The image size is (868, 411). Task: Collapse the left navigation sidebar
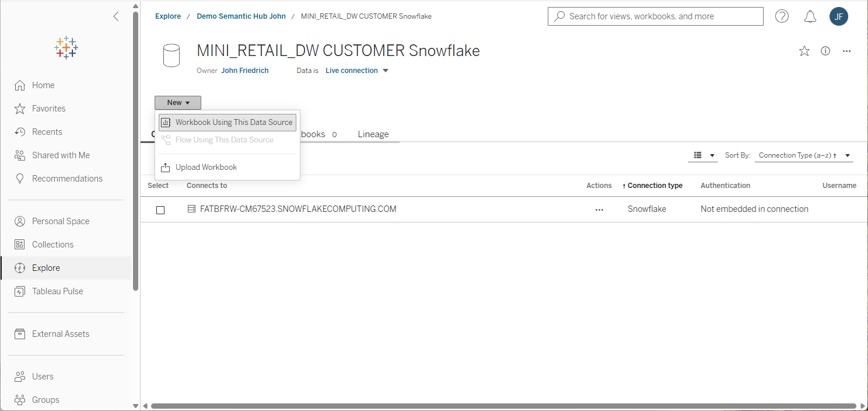[116, 16]
